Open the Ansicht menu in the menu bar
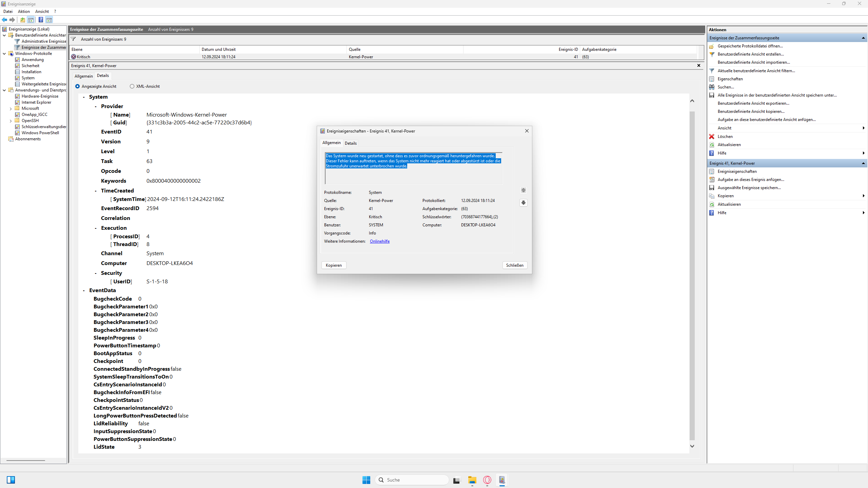Screen dimensions: 868x488 (42, 11)
